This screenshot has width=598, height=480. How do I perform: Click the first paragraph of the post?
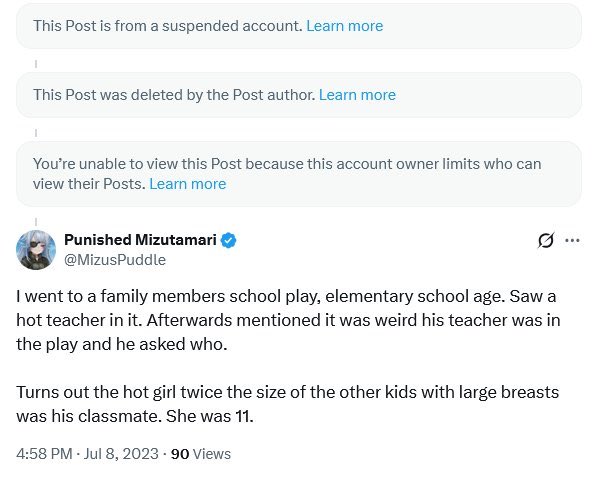pyautogui.click(x=288, y=320)
